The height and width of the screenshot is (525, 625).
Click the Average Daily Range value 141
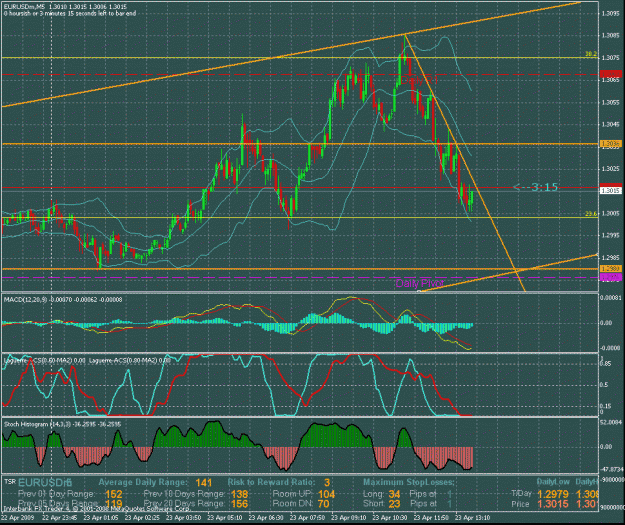tap(204, 483)
